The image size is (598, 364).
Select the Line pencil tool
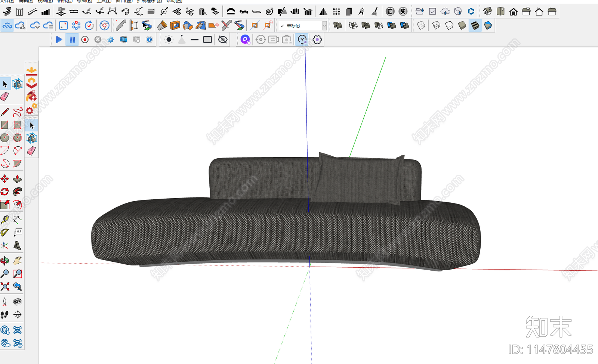(5, 112)
